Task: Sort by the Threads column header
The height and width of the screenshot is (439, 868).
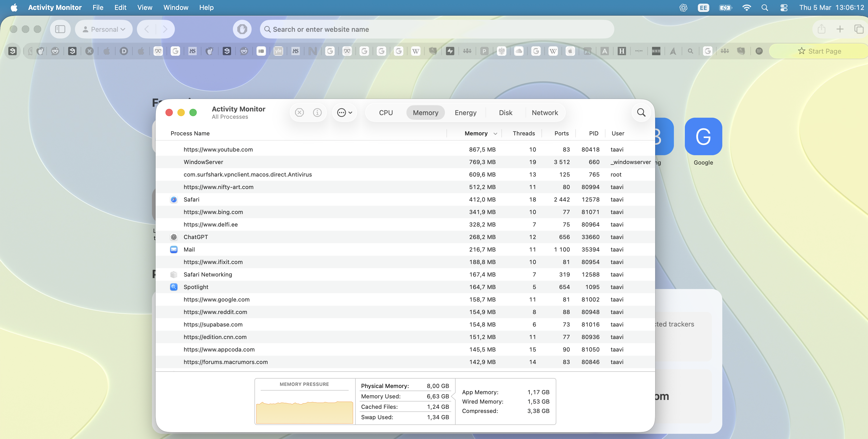Action: [524, 134]
